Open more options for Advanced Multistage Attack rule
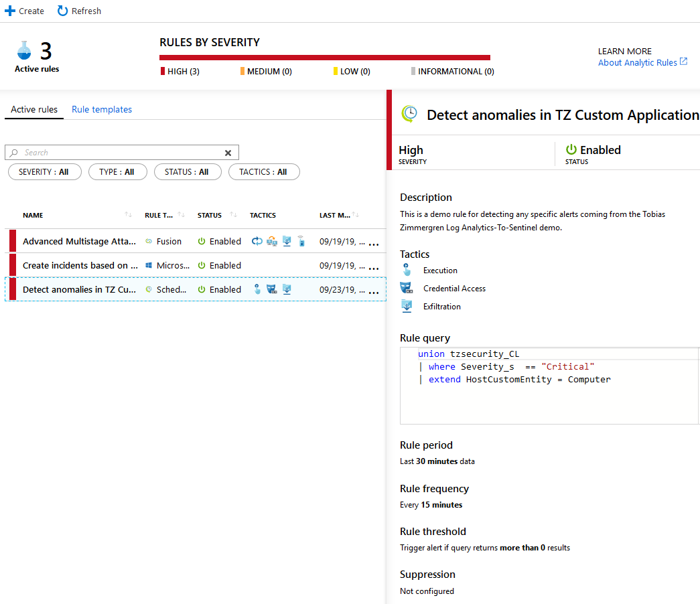 click(x=374, y=242)
